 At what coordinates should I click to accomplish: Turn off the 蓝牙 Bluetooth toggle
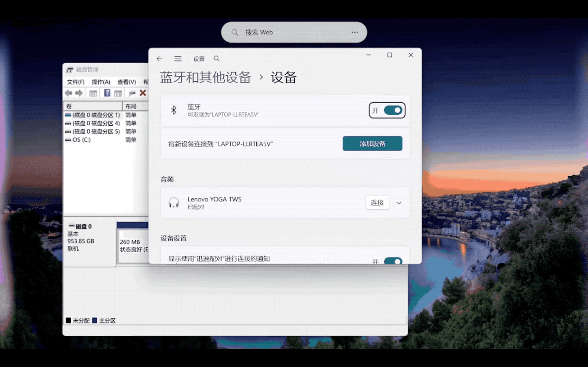pyautogui.click(x=393, y=111)
